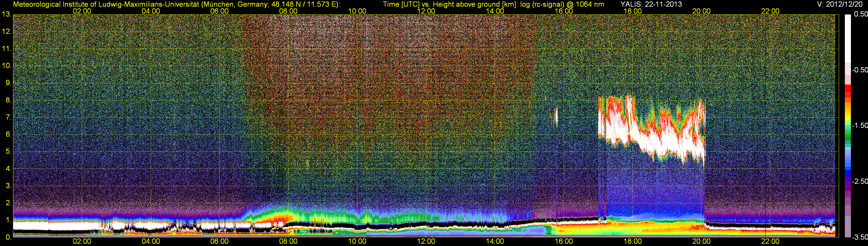Click the -3.50 colorbar value label
Screen dimensions: 868x246
pyautogui.click(x=859, y=237)
